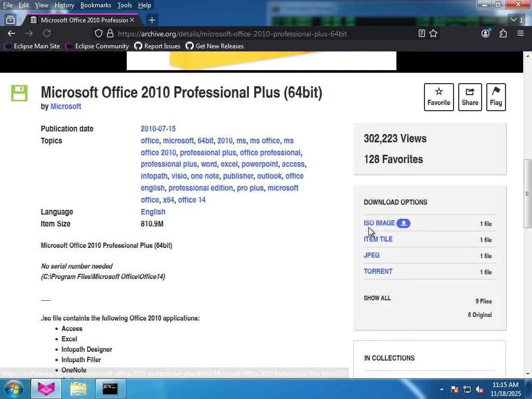The image size is (532, 399).
Task: Open the Get New Releases bookmark
Action: [215, 46]
